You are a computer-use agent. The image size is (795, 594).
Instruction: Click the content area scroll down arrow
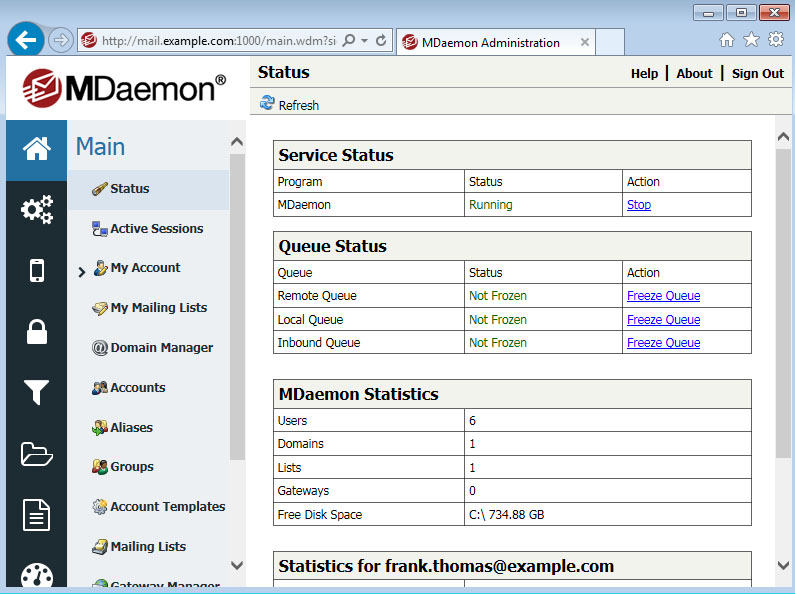click(783, 565)
